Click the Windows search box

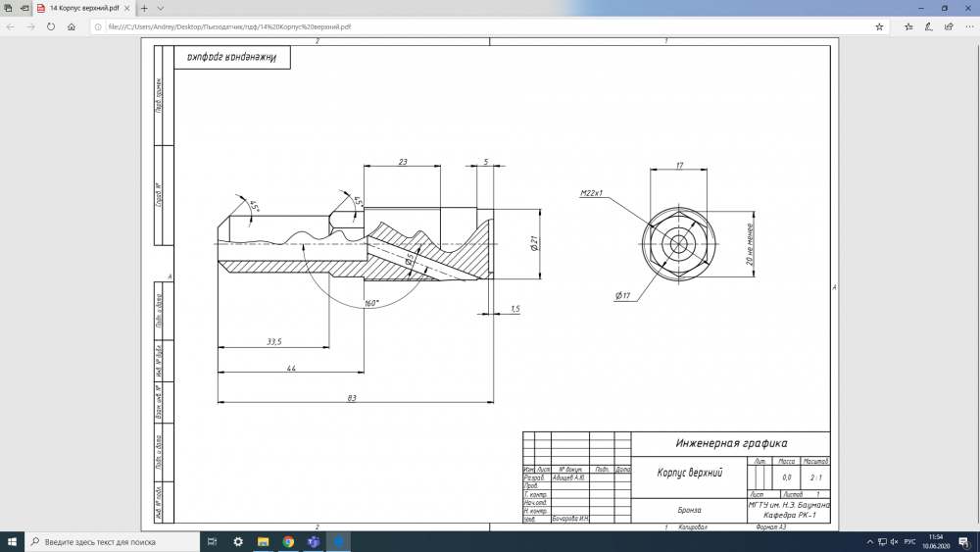pos(113,542)
